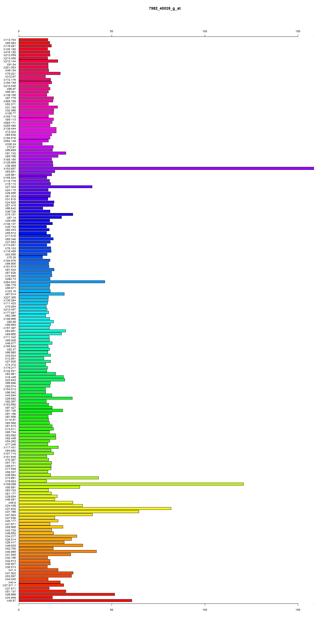Select the row label X75.35
Screen dimensions: 322x644
(x=11, y=258)
